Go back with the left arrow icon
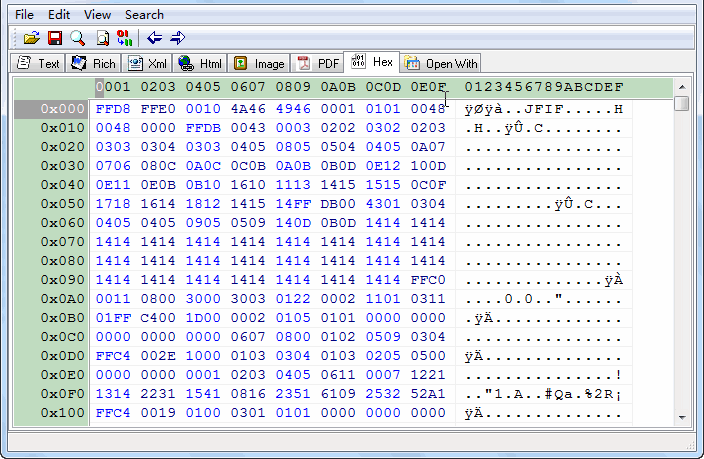Image resolution: width=704 pixels, height=459 pixels. (x=154, y=38)
